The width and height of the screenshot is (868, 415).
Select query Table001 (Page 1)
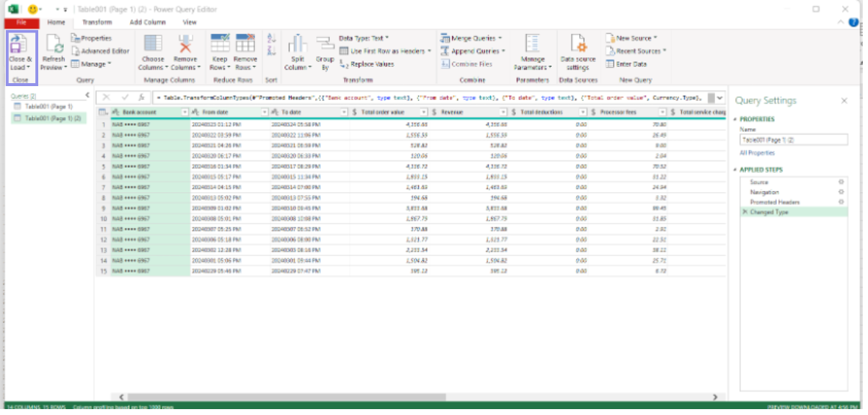pyautogui.click(x=49, y=107)
